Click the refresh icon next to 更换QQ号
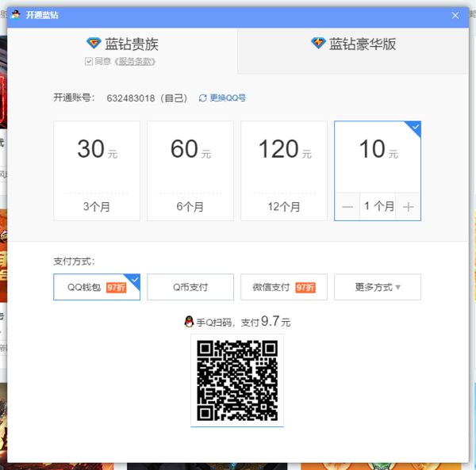The width and height of the screenshot is (476, 470). 203,98
